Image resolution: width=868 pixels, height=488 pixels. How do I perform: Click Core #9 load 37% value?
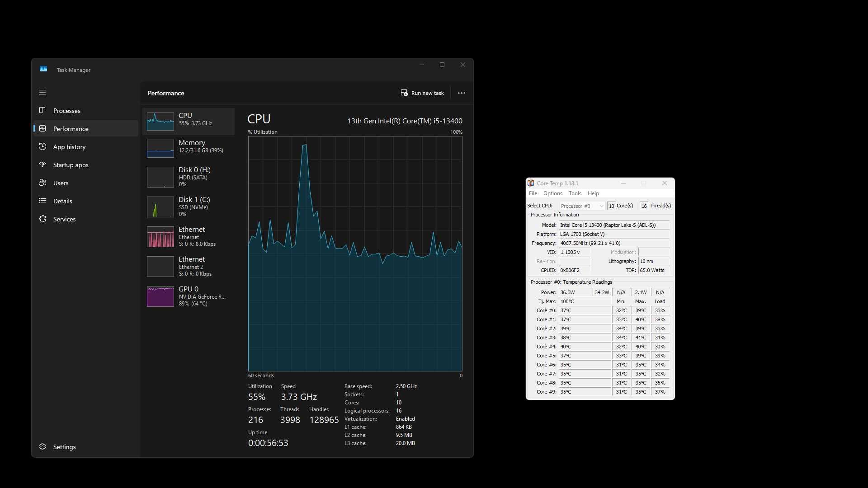click(660, 391)
